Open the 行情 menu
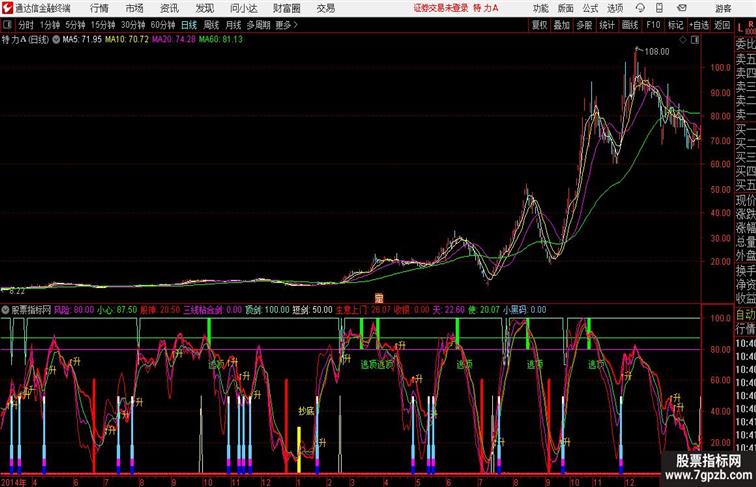The image size is (756, 487). [99, 8]
